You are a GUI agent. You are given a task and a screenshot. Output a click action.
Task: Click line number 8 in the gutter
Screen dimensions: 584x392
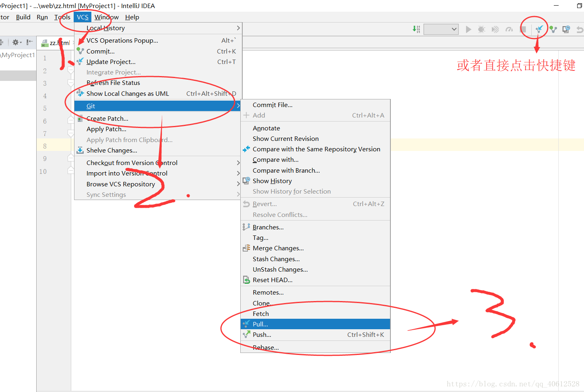(x=45, y=146)
